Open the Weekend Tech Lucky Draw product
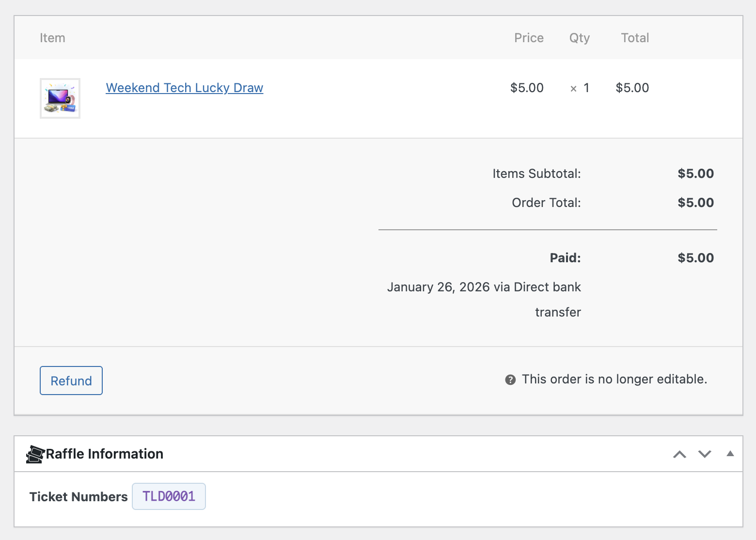 (x=184, y=88)
